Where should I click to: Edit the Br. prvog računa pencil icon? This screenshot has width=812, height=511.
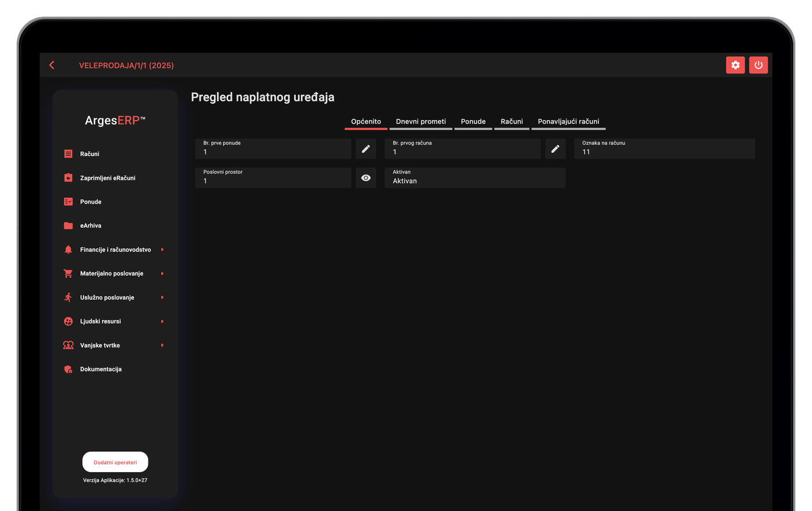(555, 148)
